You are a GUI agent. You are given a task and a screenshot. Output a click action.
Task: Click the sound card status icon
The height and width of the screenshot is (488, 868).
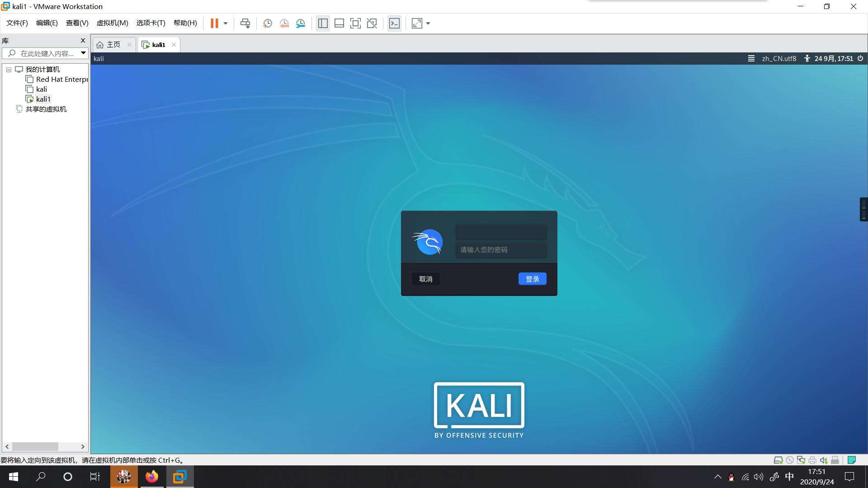pyautogui.click(x=824, y=460)
